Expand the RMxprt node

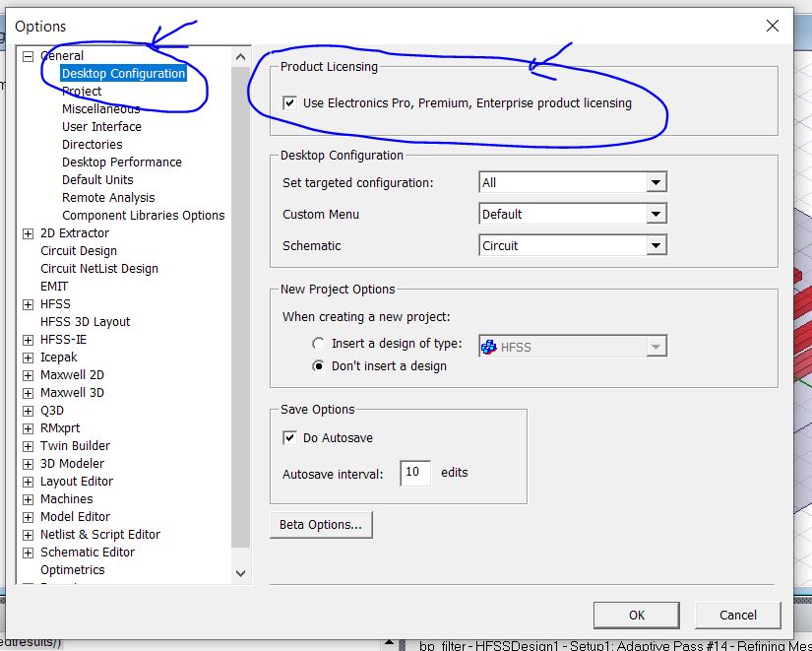tap(28, 429)
